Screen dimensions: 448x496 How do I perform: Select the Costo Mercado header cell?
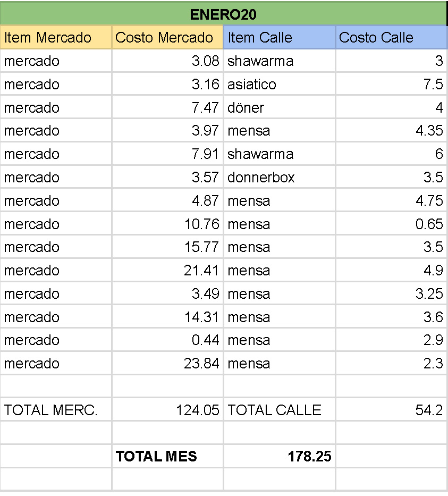coord(167,37)
